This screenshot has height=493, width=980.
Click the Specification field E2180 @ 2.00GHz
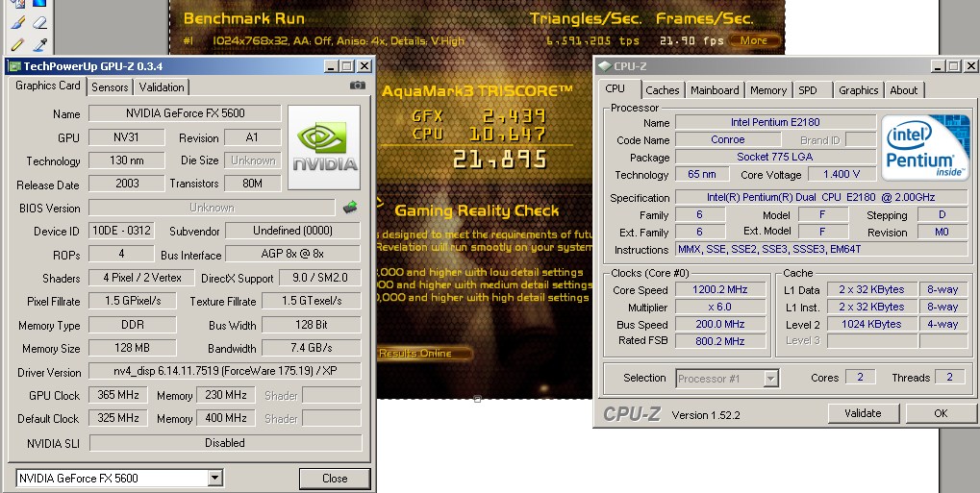(x=821, y=197)
